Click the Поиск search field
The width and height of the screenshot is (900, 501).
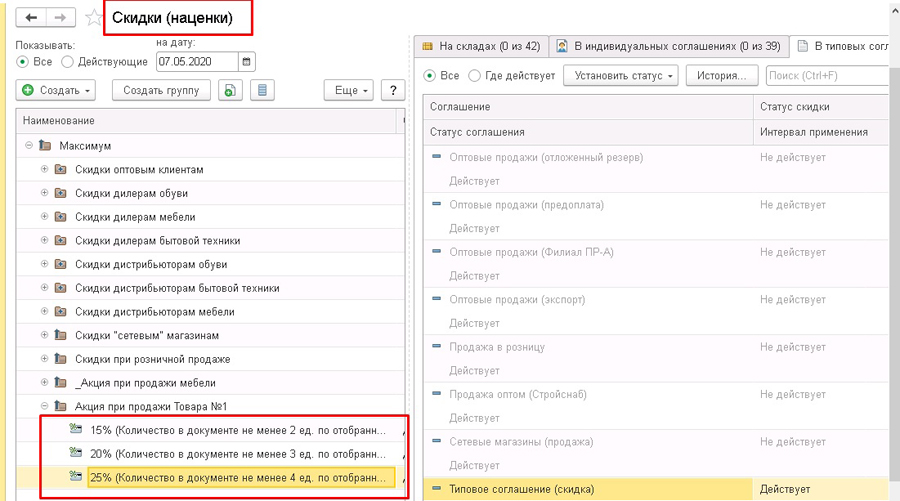[825, 76]
